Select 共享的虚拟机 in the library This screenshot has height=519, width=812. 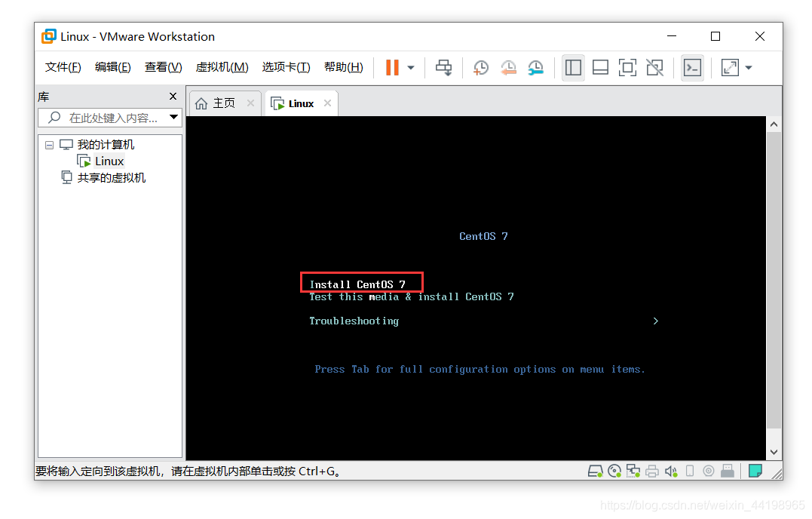(x=112, y=178)
